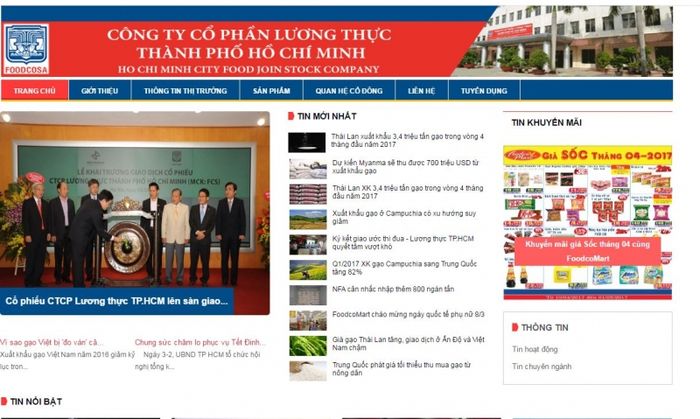Click thumbnail beside 'Ký kết giao ước thi đua' news

coord(308,245)
